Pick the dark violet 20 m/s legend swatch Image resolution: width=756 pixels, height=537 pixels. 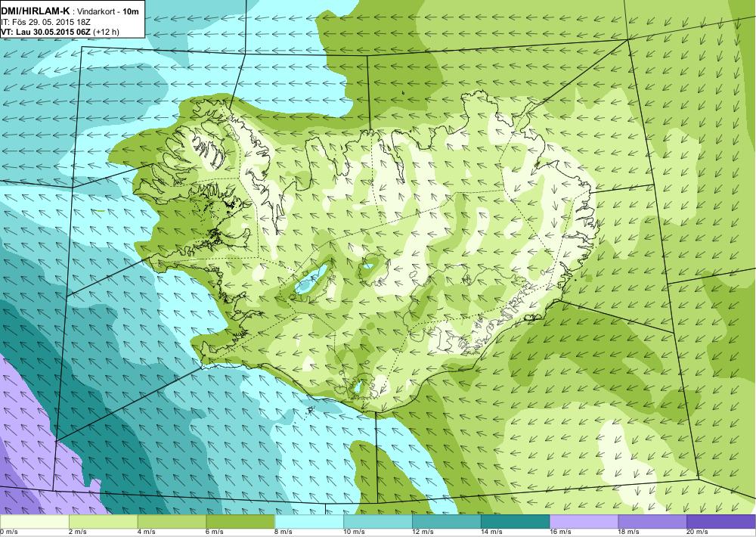pos(721,522)
